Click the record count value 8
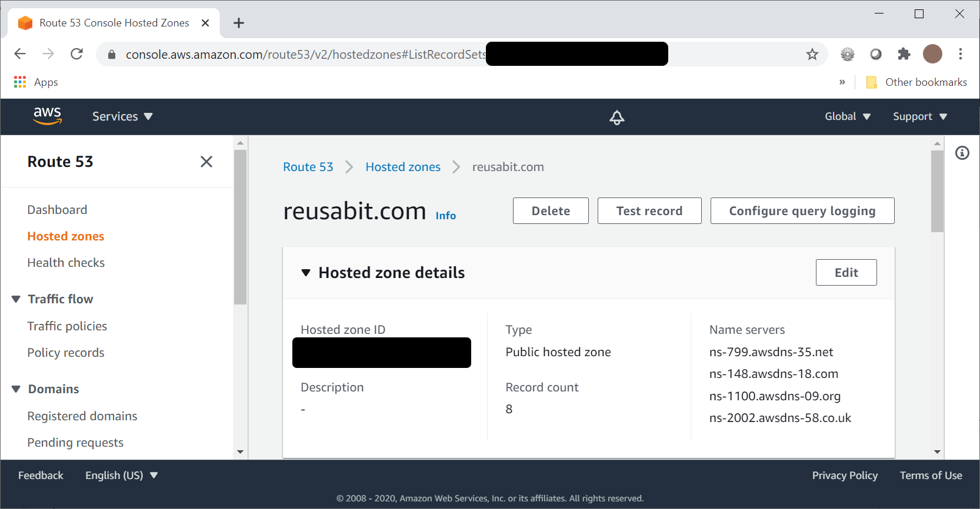 (x=509, y=409)
